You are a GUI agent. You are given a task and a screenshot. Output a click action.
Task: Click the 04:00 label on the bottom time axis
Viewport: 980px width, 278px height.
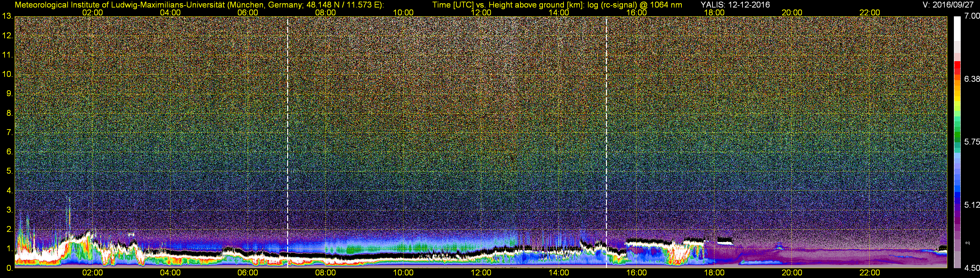(x=170, y=273)
